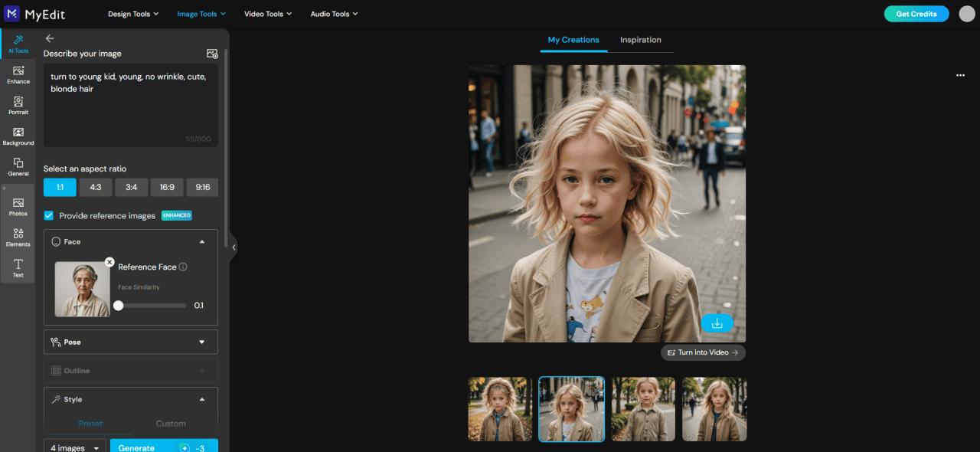Select the Custom style tab

171,424
